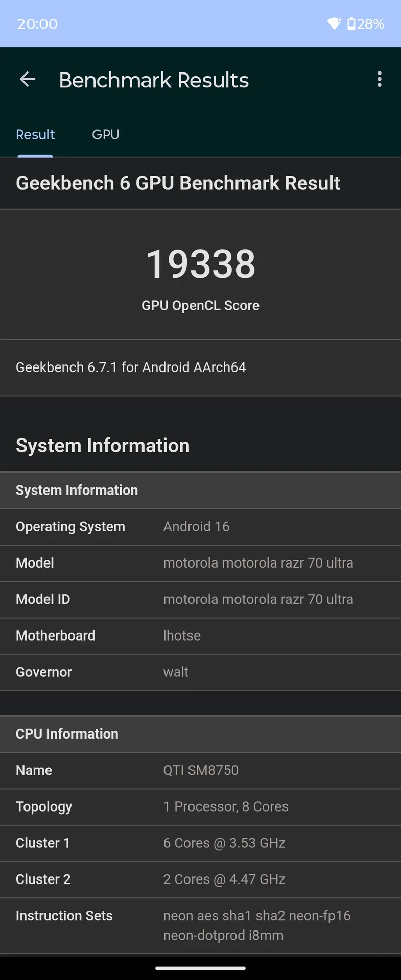Select the Topology row
Viewport: 401px width, 980px height.
pos(200,806)
